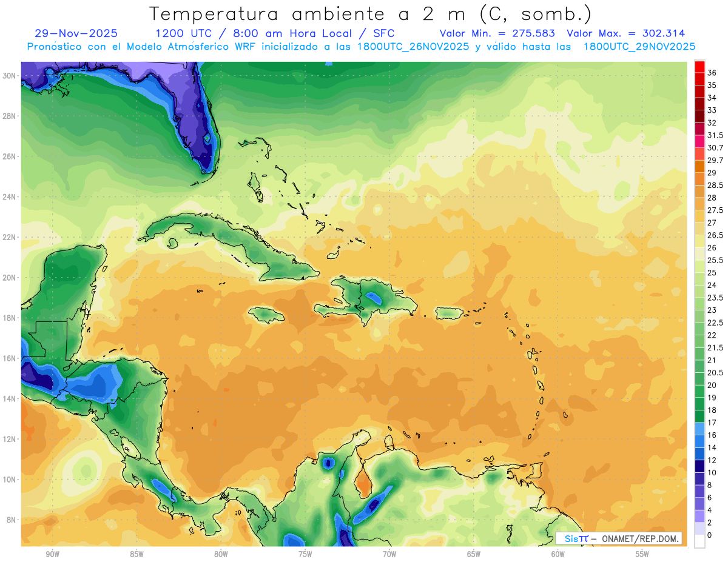728x562 pixels.
Task: Click the '8N' latitude axis label
Action: point(12,520)
